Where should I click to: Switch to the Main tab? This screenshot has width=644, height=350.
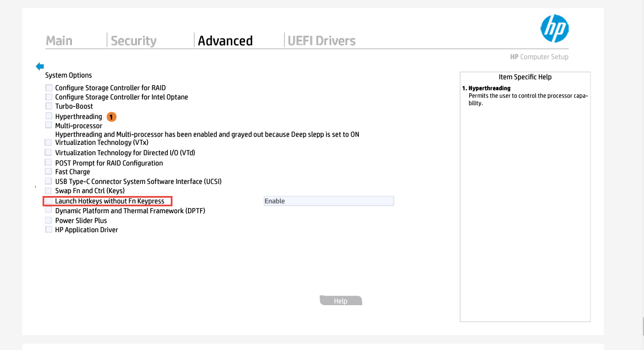coord(59,41)
